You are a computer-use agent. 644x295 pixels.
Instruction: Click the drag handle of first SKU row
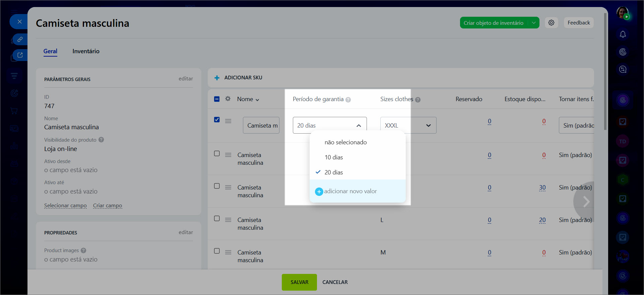(x=228, y=121)
